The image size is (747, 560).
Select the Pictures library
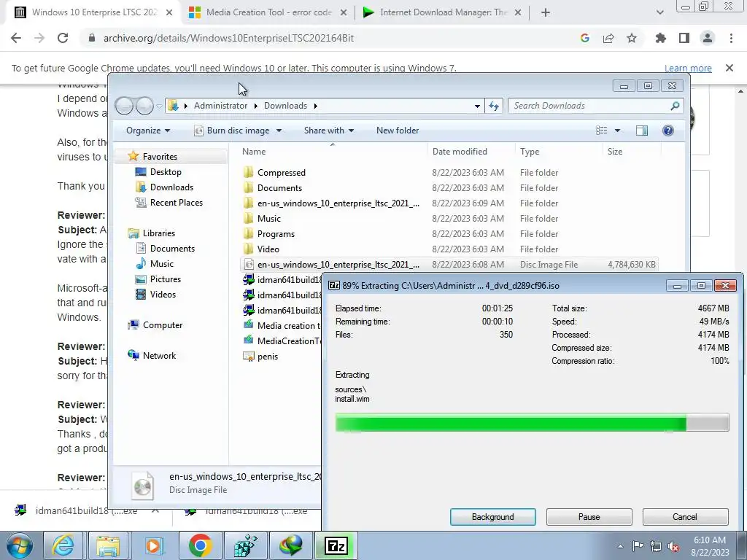click(166, 279)
